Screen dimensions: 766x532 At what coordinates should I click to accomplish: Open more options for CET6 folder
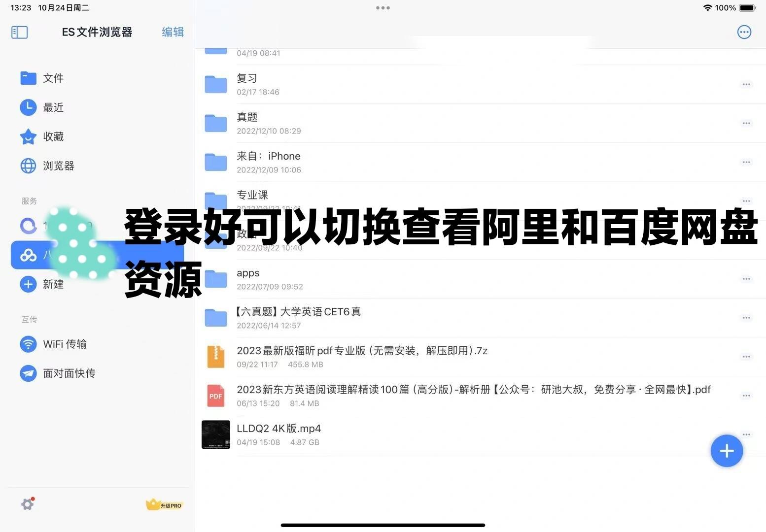point(746,318)
